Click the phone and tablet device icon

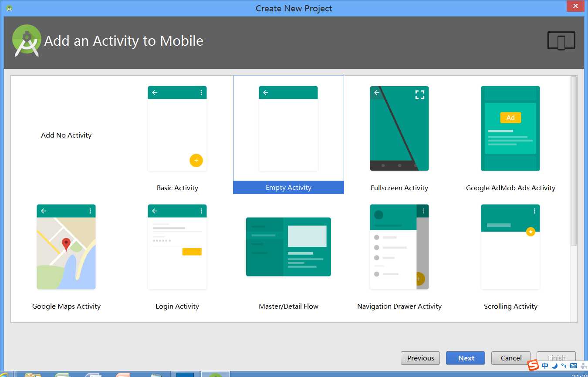pyautogui.click(x=561, y=41)
